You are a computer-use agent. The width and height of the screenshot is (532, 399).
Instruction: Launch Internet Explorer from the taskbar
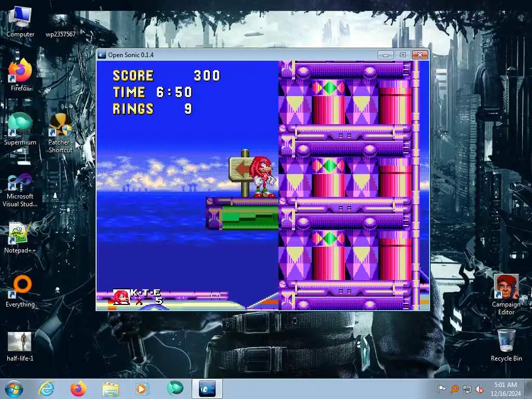pyautogui.click(x=46, y=389)
